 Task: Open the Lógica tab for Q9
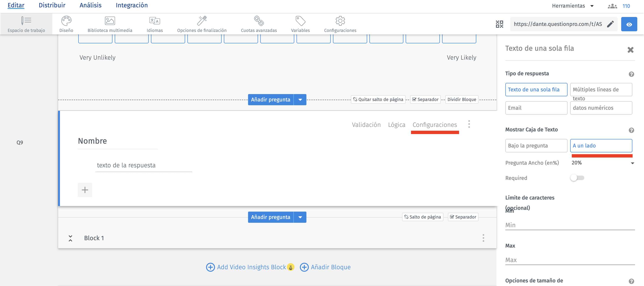(x=396, y=125)
